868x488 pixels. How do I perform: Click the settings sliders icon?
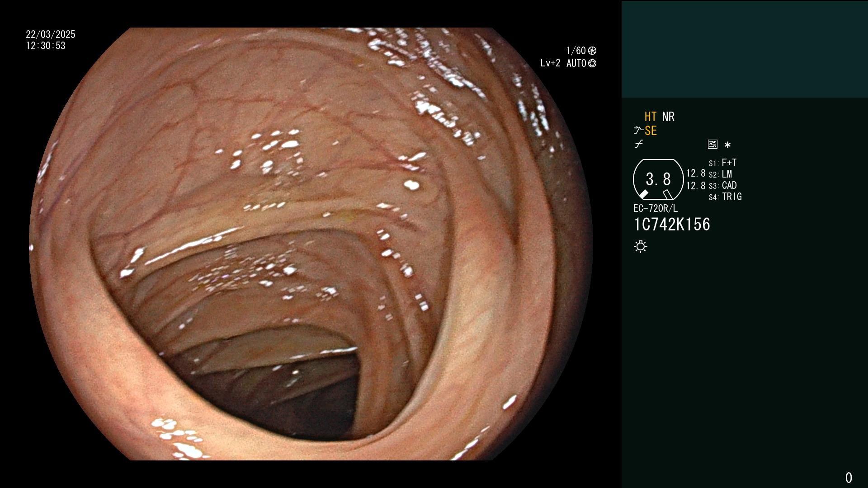(x=712, y=144)
